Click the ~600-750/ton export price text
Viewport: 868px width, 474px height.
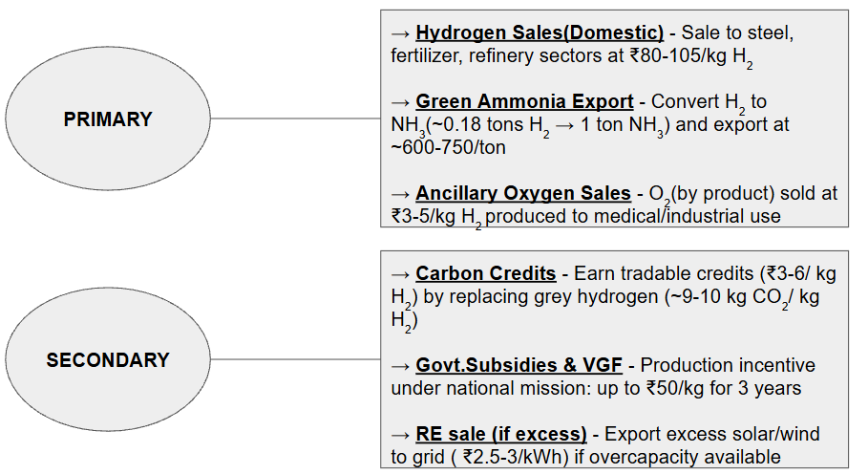coord(447,147)
